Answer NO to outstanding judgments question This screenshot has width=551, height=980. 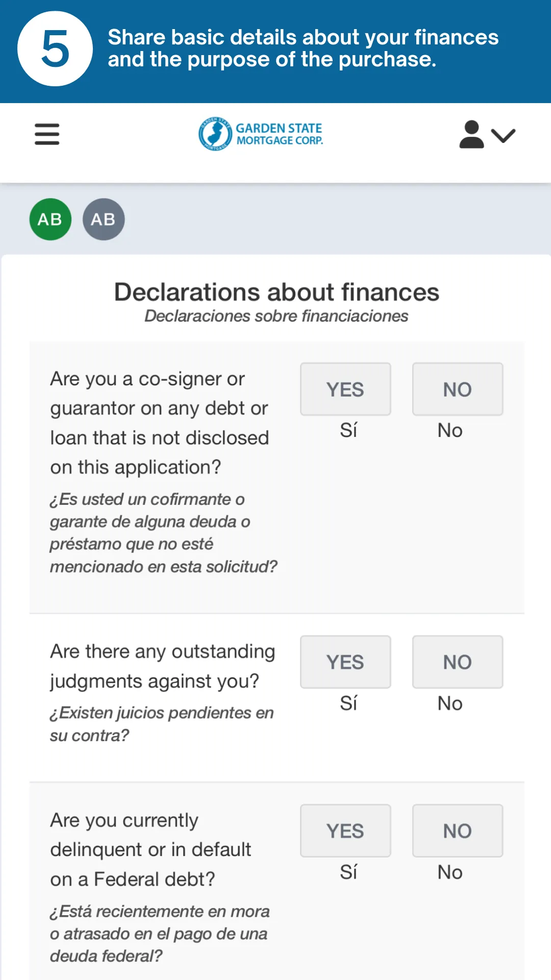click(x=457, y=662)
